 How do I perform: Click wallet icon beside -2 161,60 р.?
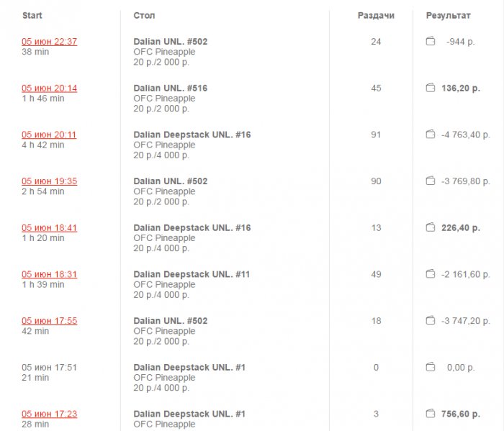(431, 274)
